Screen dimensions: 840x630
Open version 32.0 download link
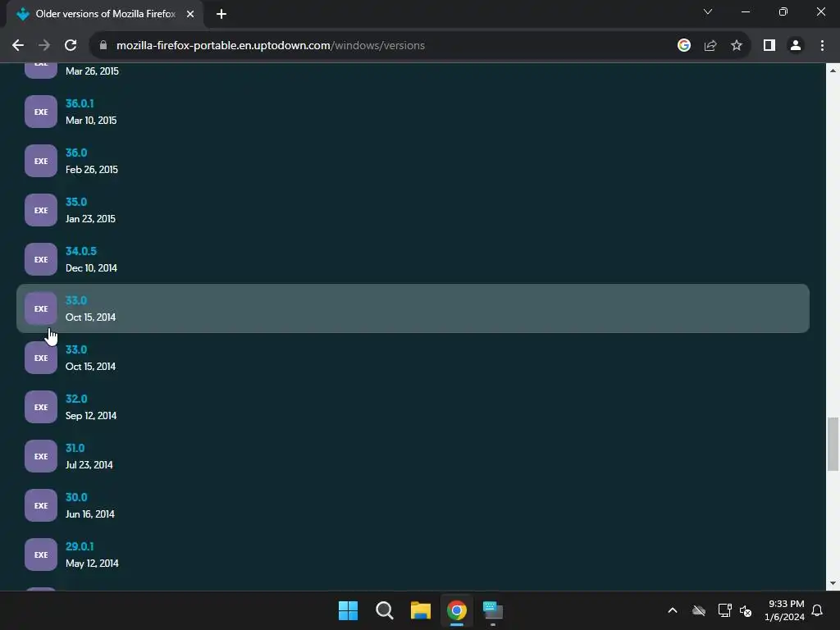(x=76, y=399)
